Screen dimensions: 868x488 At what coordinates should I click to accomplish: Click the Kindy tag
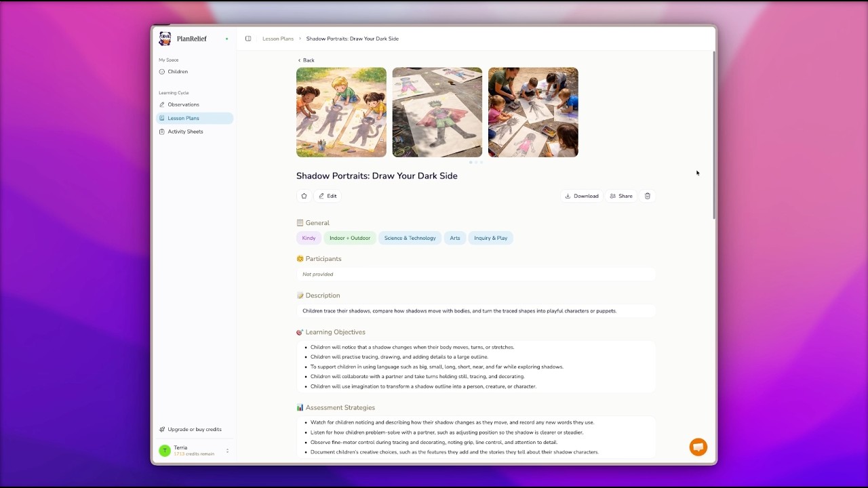click(309, 238)
